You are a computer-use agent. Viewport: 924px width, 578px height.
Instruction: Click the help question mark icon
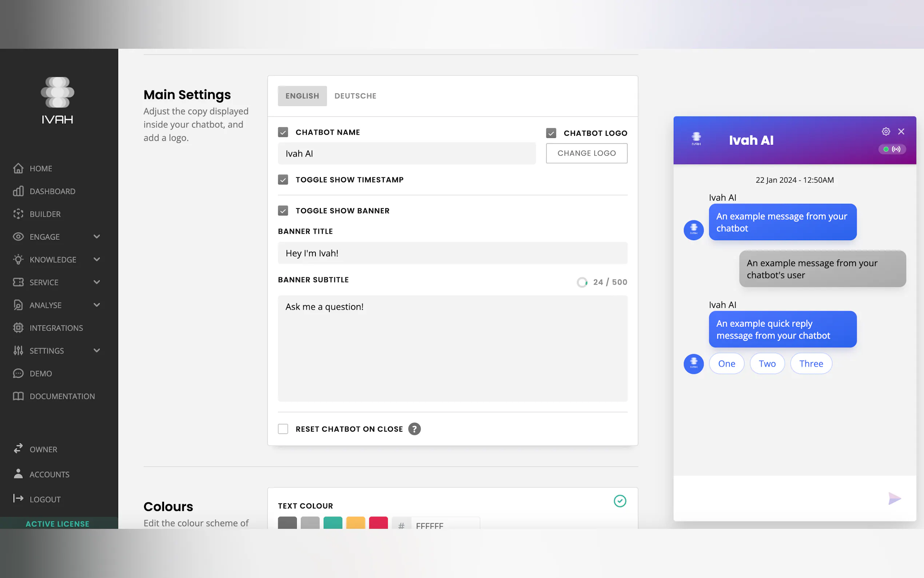[414, 429]
